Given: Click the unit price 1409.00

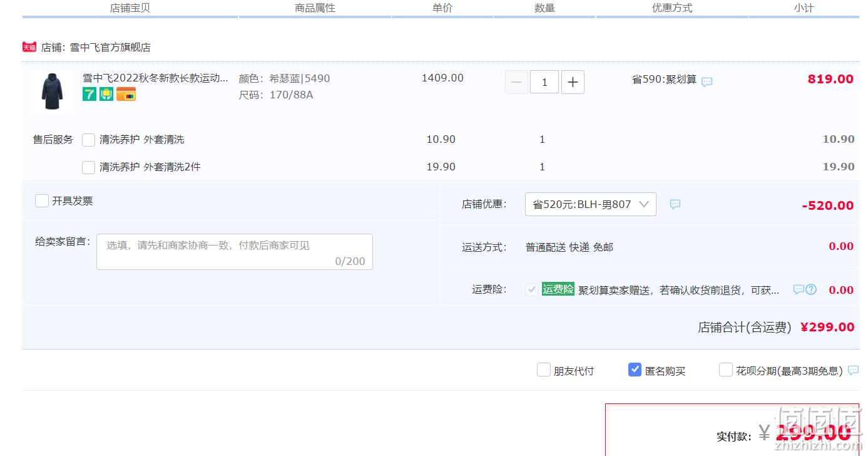Looking at the screenshot, I should (442, 78).
